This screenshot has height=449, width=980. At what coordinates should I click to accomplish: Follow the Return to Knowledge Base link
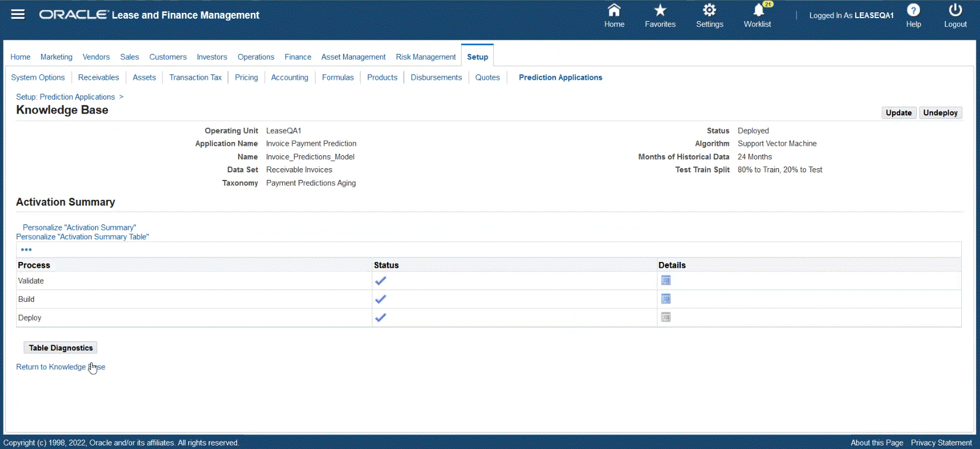click(x=61, y=367)
